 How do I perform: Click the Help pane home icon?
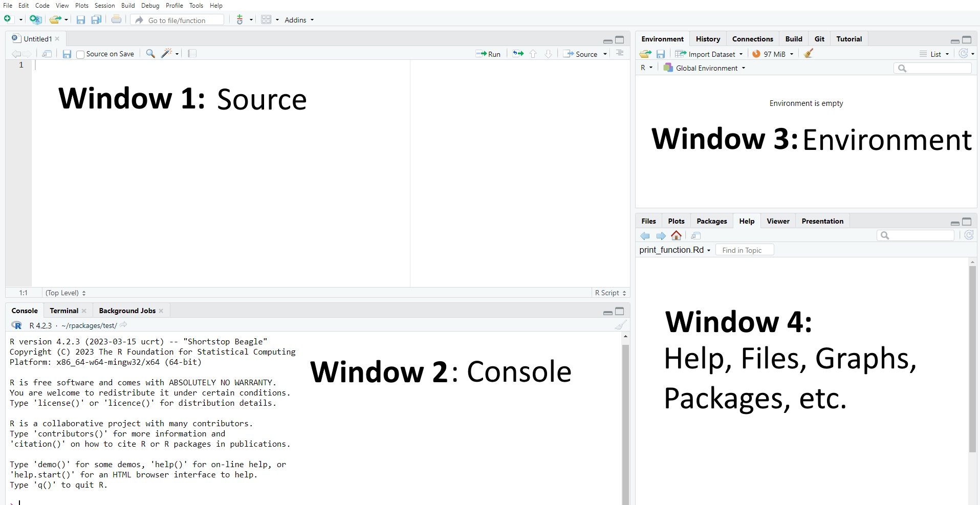(x=676, y=235)
